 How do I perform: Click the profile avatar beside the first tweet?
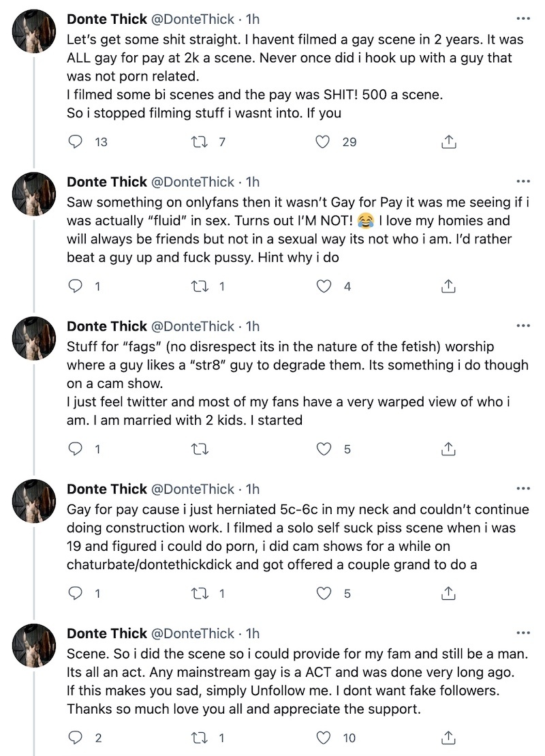point(33,31)
